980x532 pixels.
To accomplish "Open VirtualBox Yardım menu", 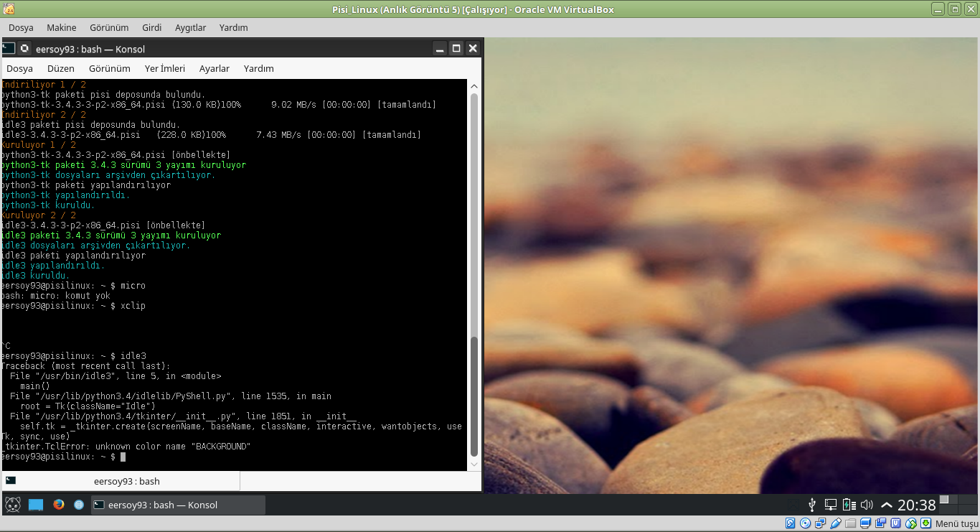I will point(234,27).
